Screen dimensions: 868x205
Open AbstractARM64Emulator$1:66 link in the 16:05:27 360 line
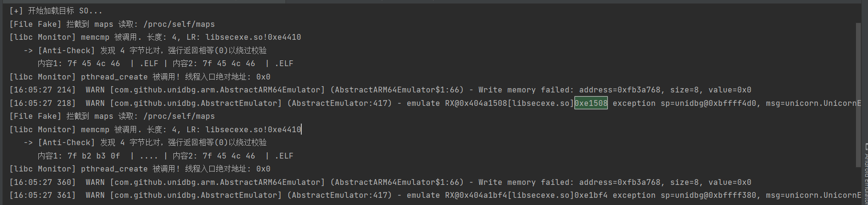(399, 182)
